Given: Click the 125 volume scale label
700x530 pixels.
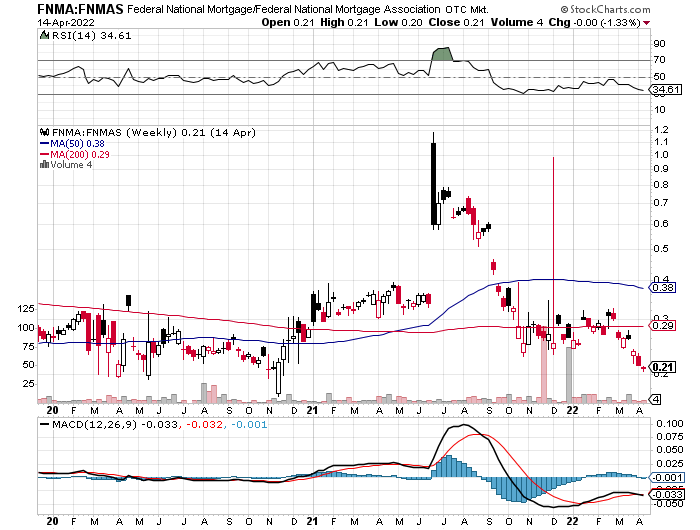Looking at the screenshot, I should pos(26,309).
